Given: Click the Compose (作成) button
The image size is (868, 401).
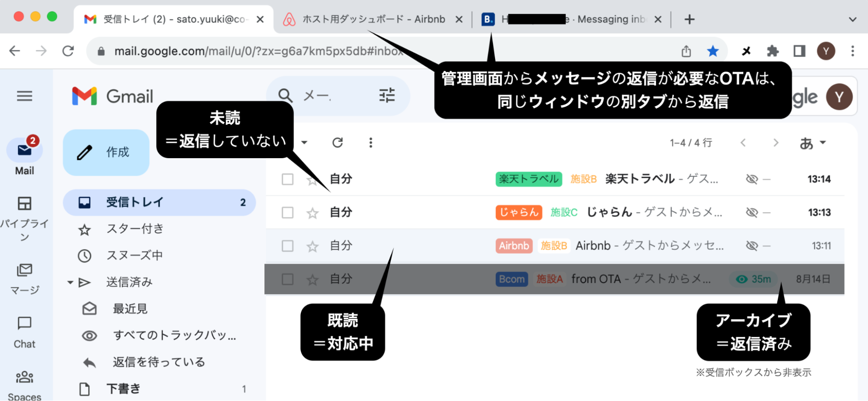Looking at the screenshot, I should point(106,152).
